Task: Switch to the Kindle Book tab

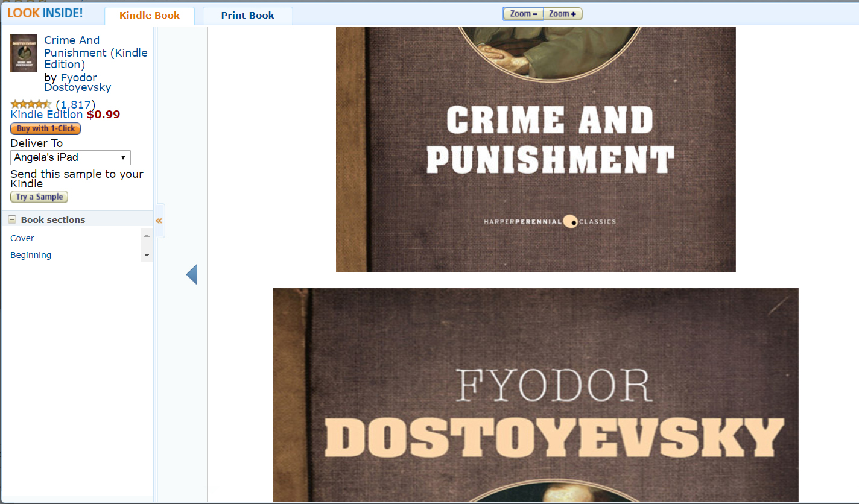Action: pos(150,16)
